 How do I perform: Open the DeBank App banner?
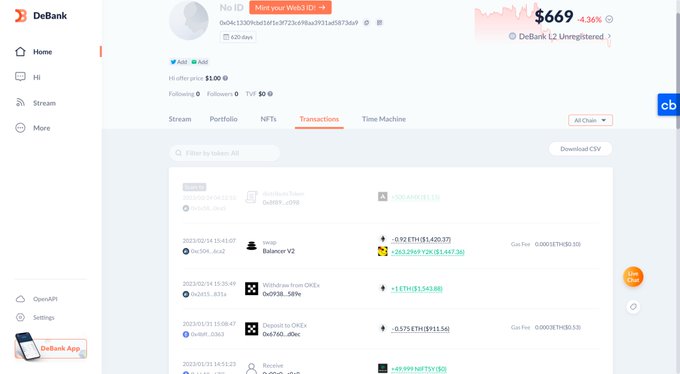[x=51, y=348]
